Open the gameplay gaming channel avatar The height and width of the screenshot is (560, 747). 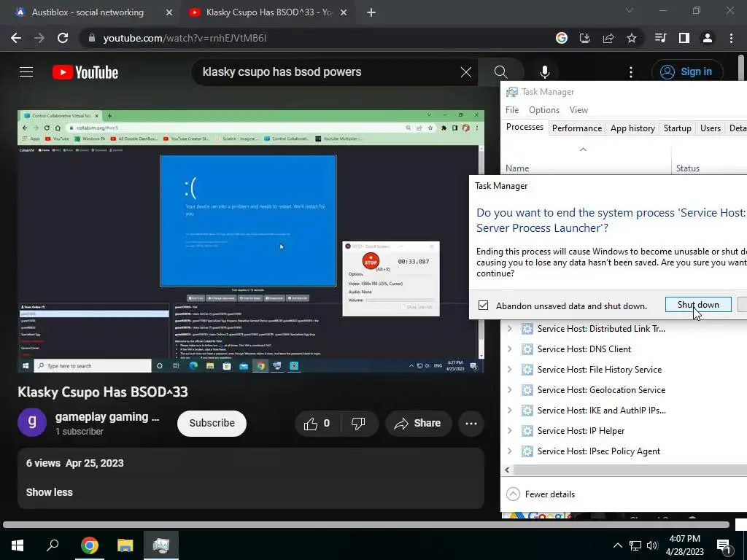32,422
